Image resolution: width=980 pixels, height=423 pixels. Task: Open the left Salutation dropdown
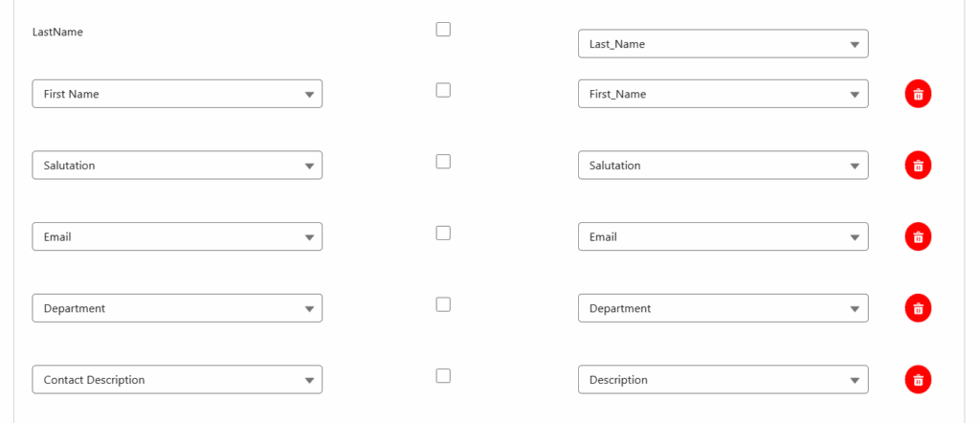click(177, 166)
